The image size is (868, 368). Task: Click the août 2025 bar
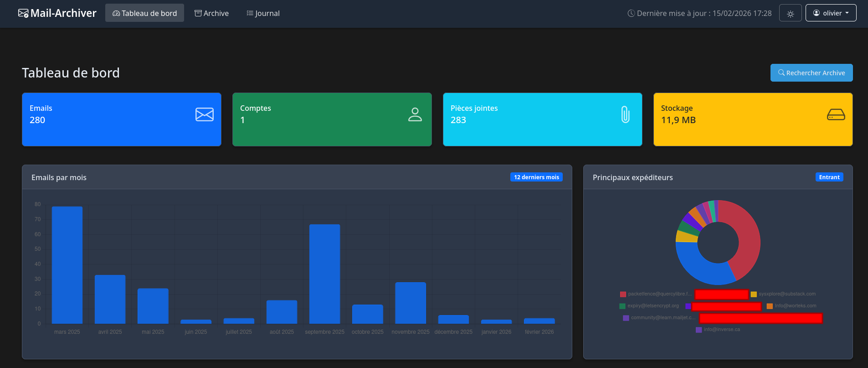tap(282, 312)
